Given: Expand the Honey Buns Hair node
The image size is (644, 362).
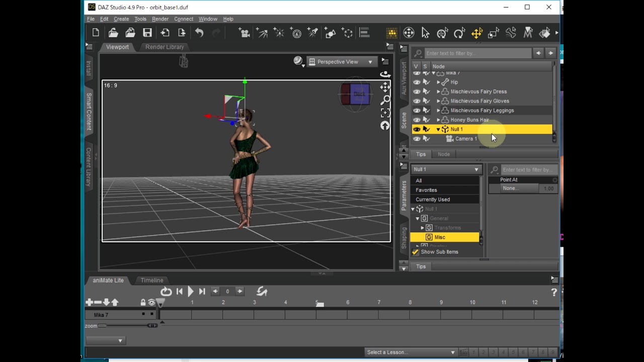Looking at the screenshot, I should click(438, 120).
